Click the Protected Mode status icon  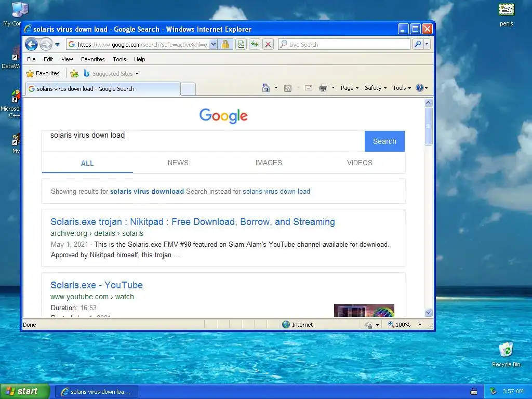pyautogui.click(x=368, y=325)
